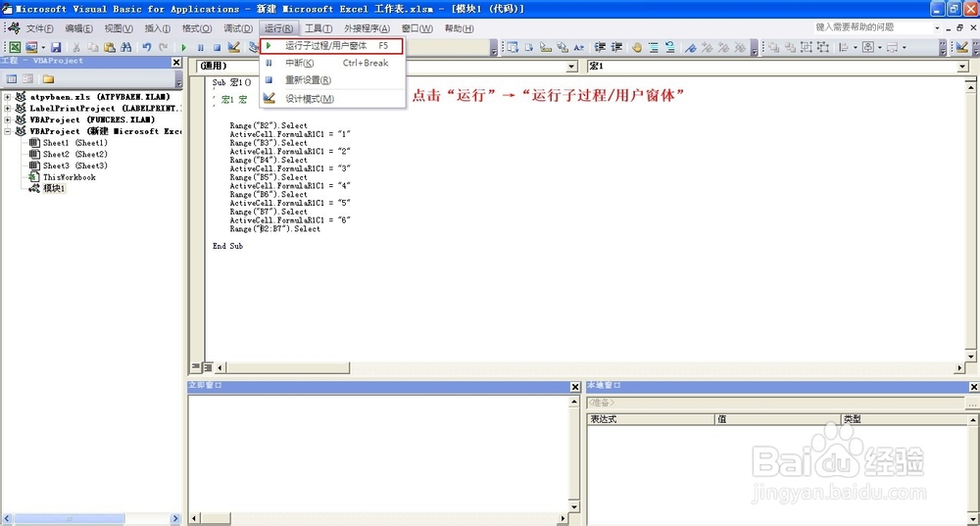The height and width of the screenshot is (526, 980).
Task: Open the 文件(F) menu
Action: (39, 28)
